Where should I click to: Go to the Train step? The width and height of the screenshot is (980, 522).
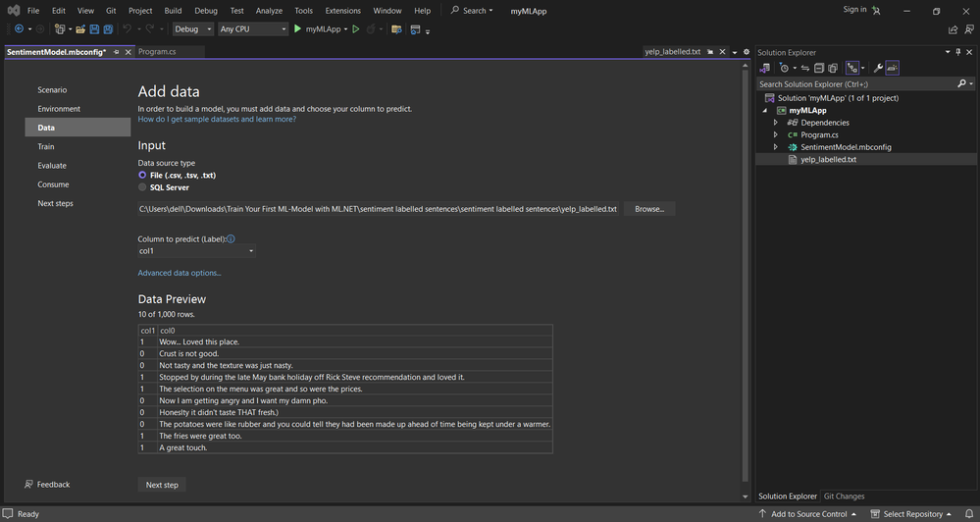(x=46, y=146)
